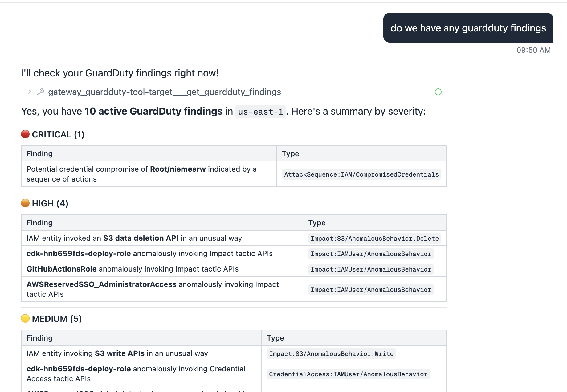Select the us-east-1 region code
The image size is (567, 392).
[x=260, y=112]
